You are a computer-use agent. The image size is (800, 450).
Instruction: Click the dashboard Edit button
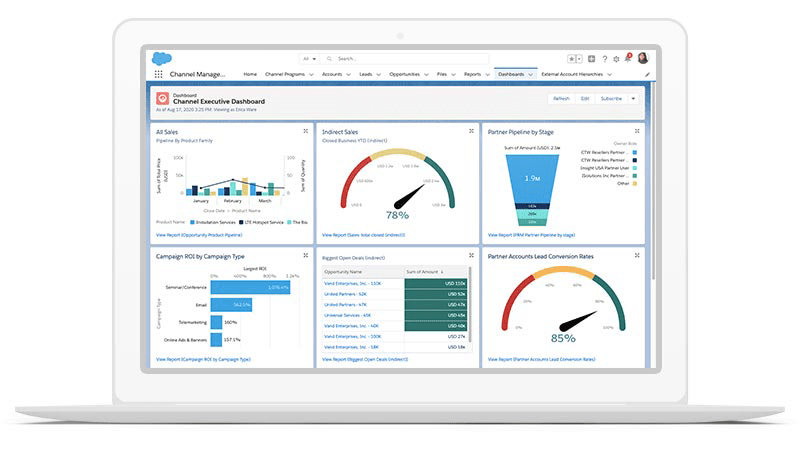click(585, 98)
